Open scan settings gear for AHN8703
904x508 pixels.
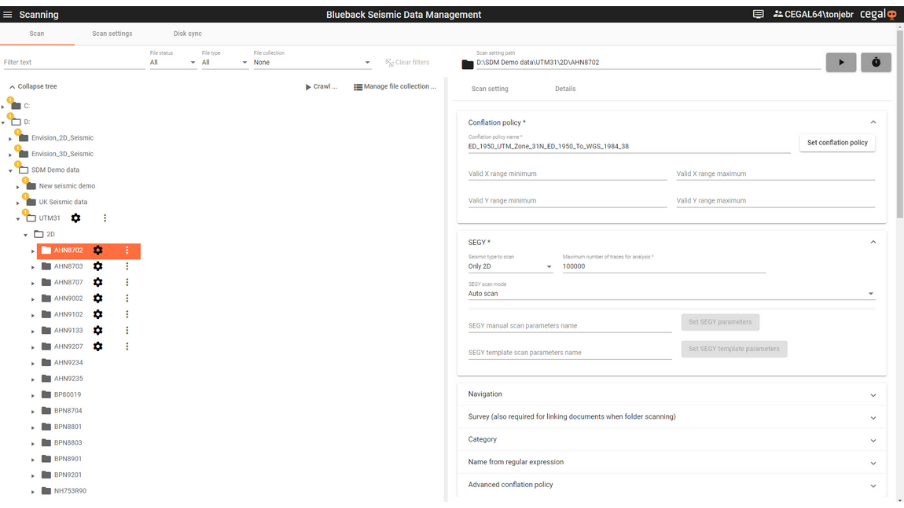pyautogui.click(x=98, y=266)
